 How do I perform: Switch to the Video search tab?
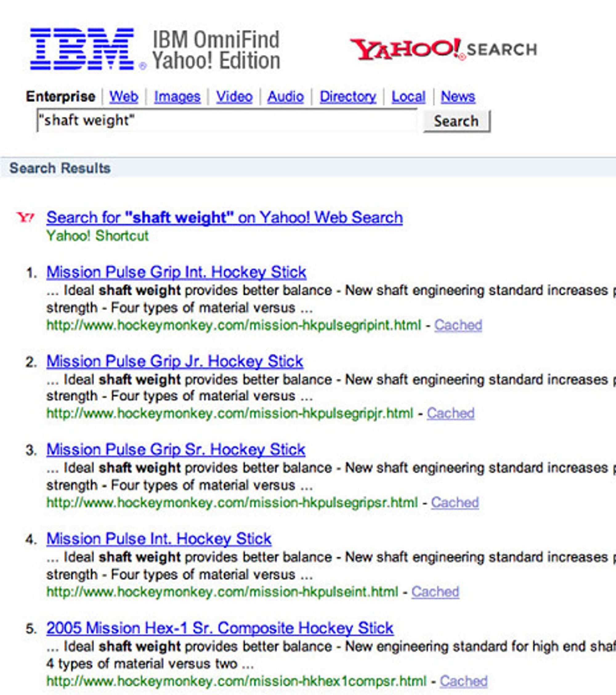234,96
